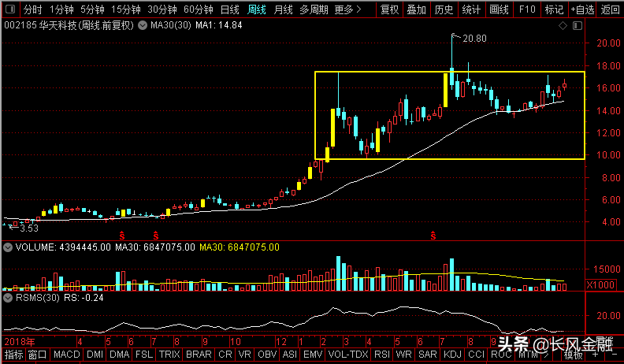Screen dimensions: 624x364
Task: Open the main chart indicator dropdown arrow
Action: coord(143,25)
